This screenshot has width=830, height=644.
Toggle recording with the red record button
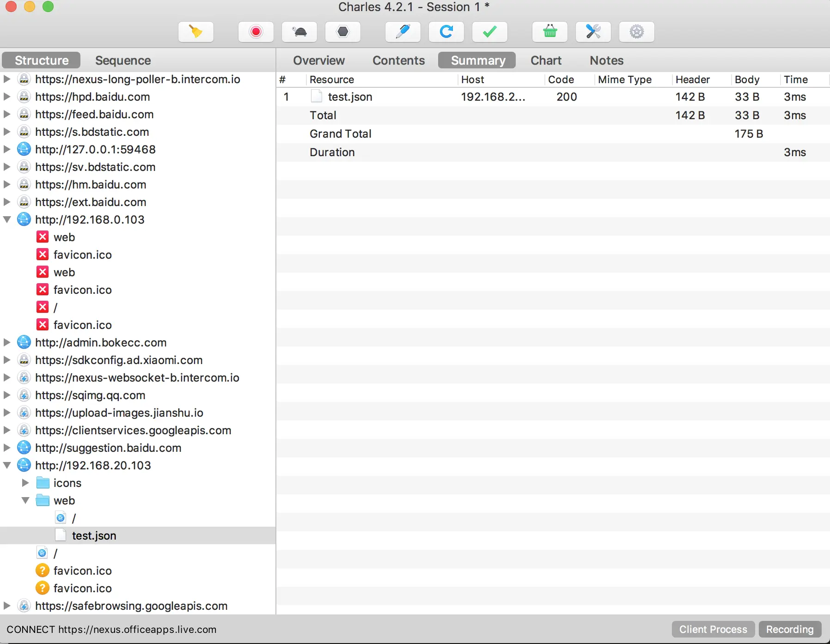[x=256, y=32]
